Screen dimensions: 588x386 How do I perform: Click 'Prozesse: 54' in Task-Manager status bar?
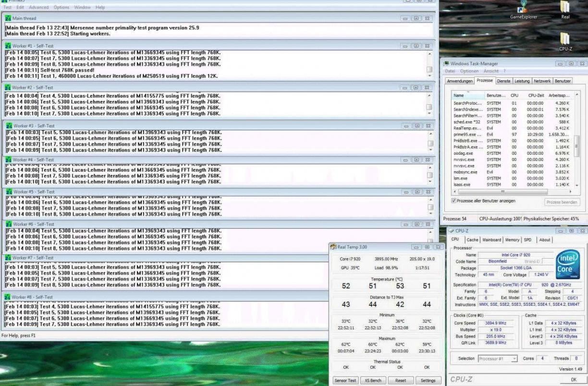point(454,218)
